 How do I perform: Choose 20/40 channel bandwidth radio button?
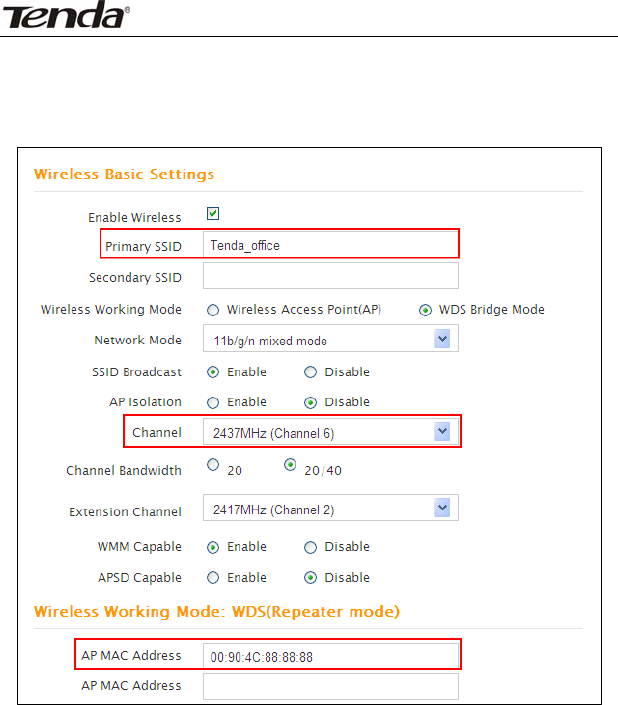[290, 464]
